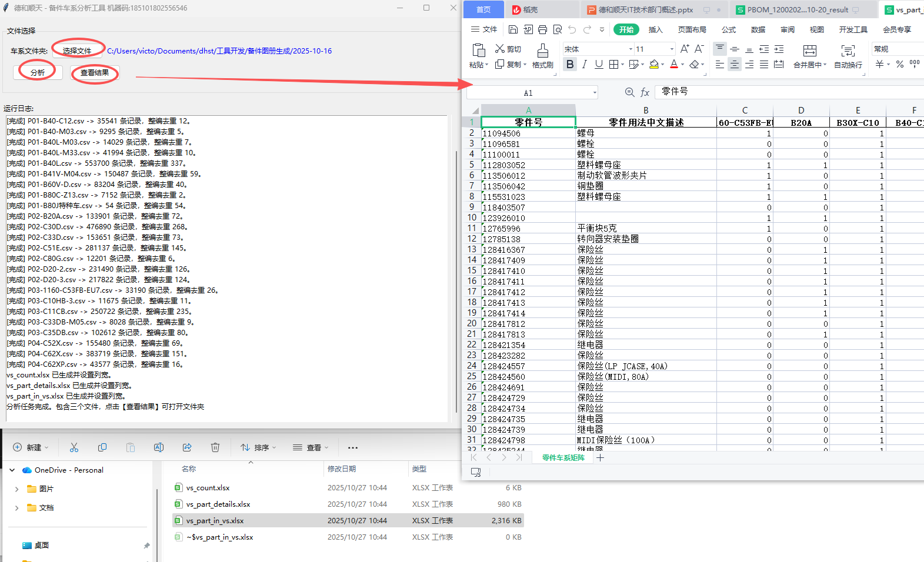
Task: Switch to the 公式 ribbon tab
Action: [x=729, y=29]
